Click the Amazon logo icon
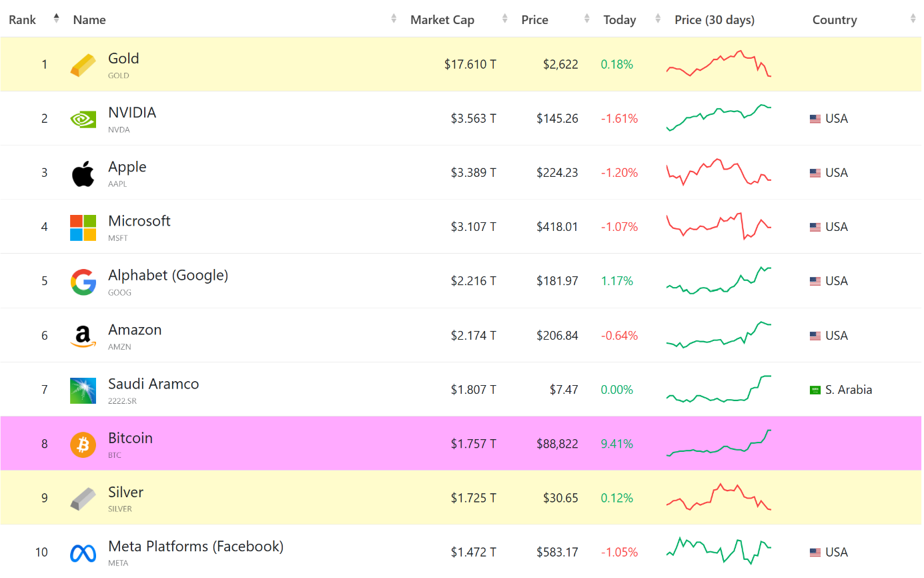924x578 pixels. 83,336
